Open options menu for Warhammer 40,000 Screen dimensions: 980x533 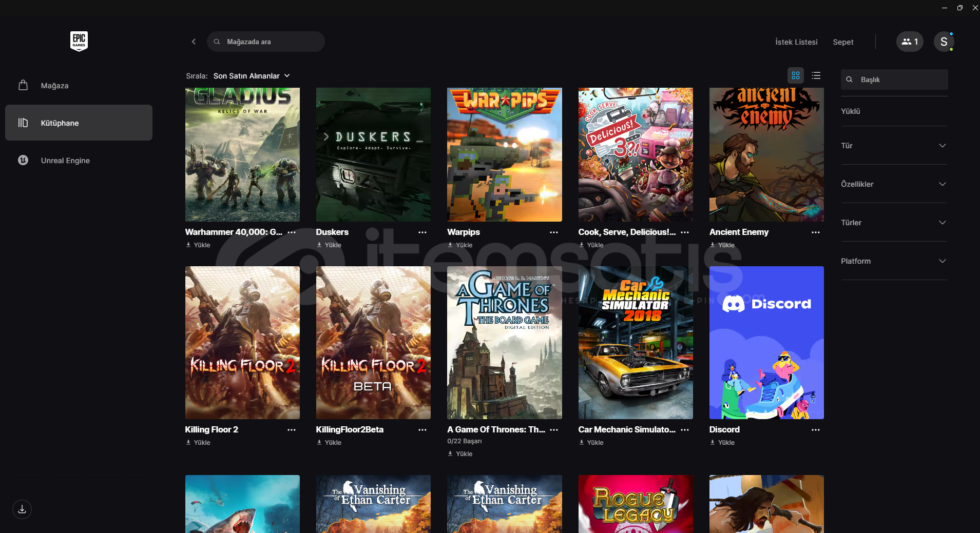click(292, 232)
